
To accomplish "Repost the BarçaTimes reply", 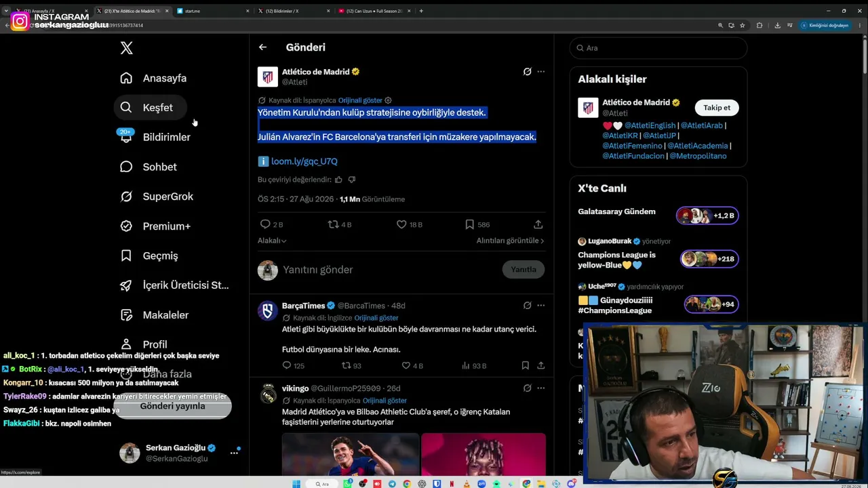I will click(346, 365).
